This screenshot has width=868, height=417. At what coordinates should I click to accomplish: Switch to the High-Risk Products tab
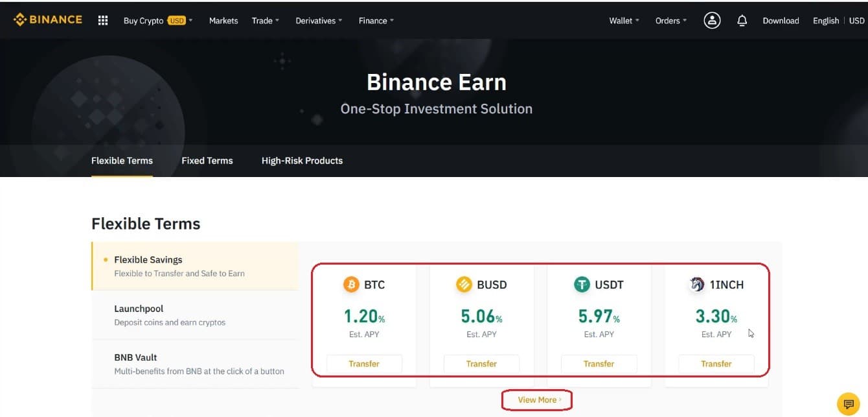point(302,160)
